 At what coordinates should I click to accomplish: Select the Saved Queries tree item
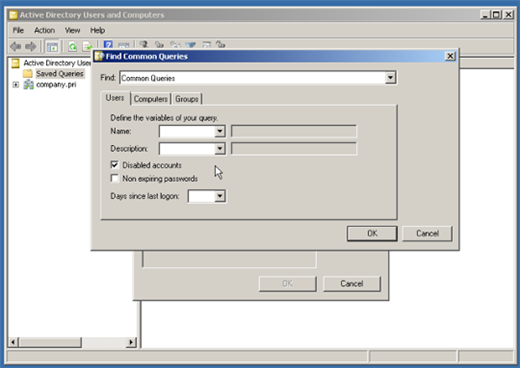(x=60, y=74)
